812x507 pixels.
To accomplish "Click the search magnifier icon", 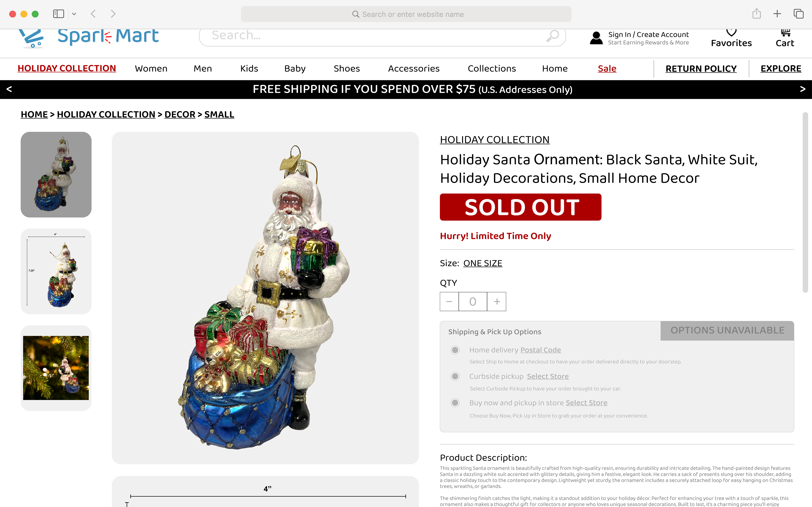I will point(553,35).
